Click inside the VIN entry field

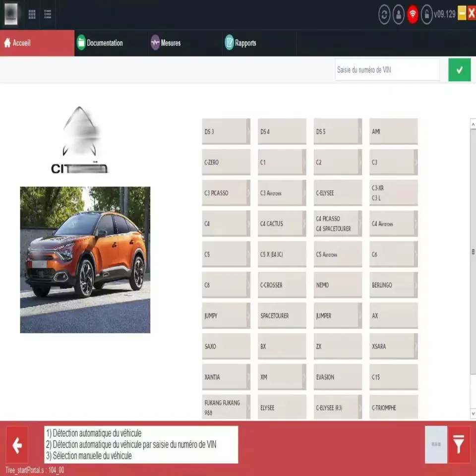click(x=387, y=69)
